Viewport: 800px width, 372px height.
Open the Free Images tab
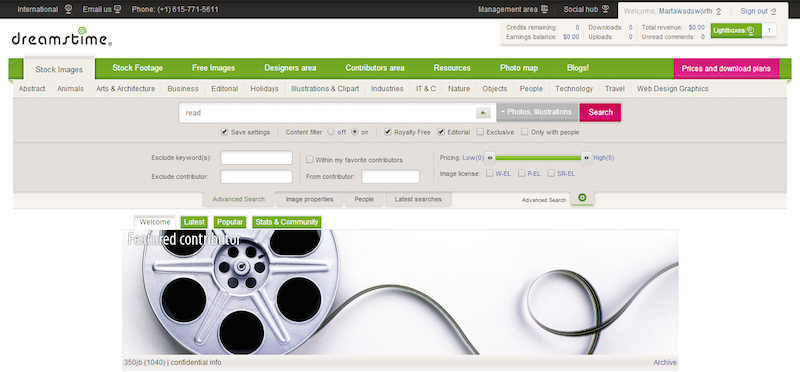pyautogui.click(x=213, y=68)
